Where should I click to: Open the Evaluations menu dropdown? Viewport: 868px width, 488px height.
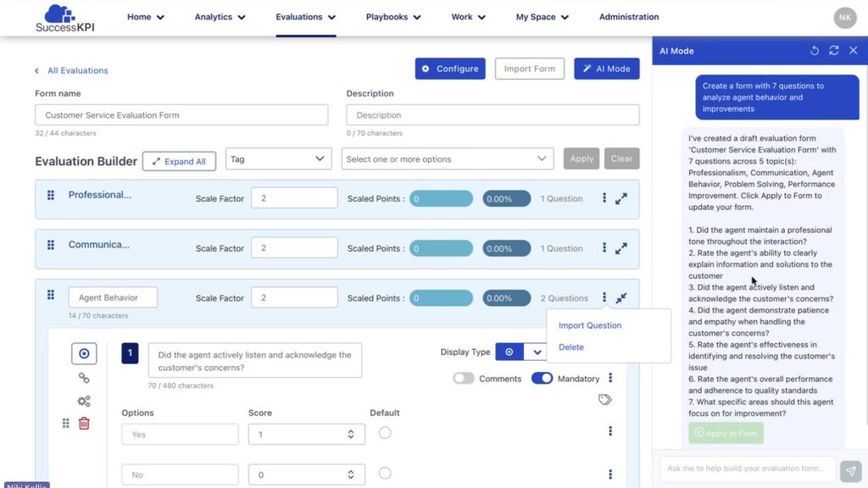point(305,17)
